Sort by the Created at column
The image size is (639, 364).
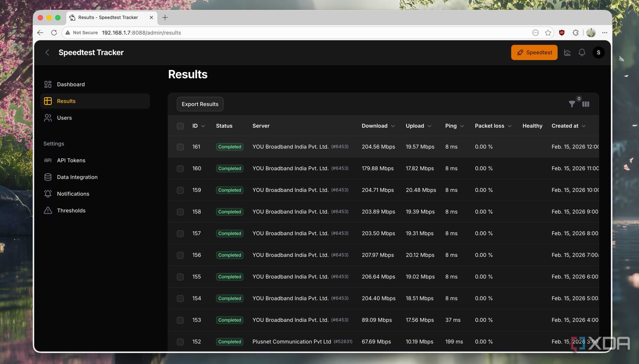(569, 126)
